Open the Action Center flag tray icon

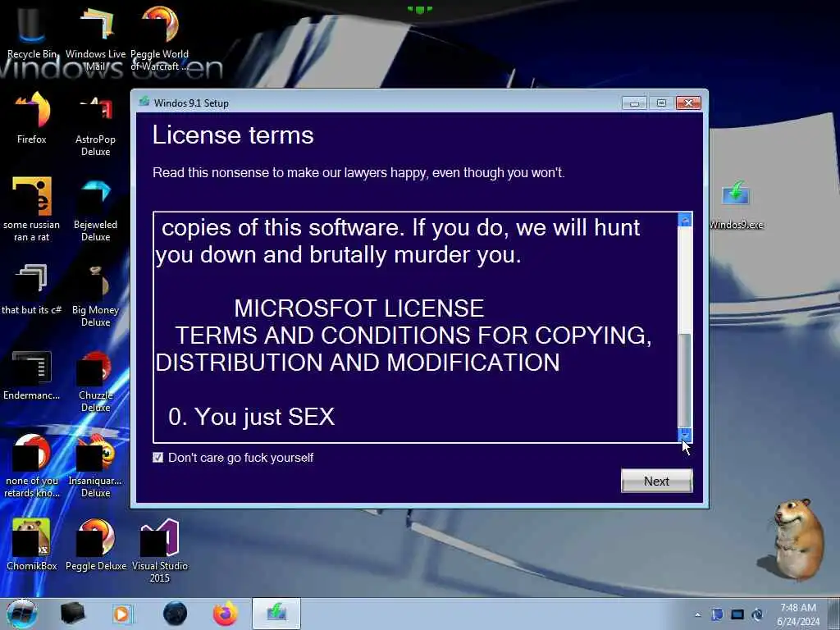(x=717, y=614)
